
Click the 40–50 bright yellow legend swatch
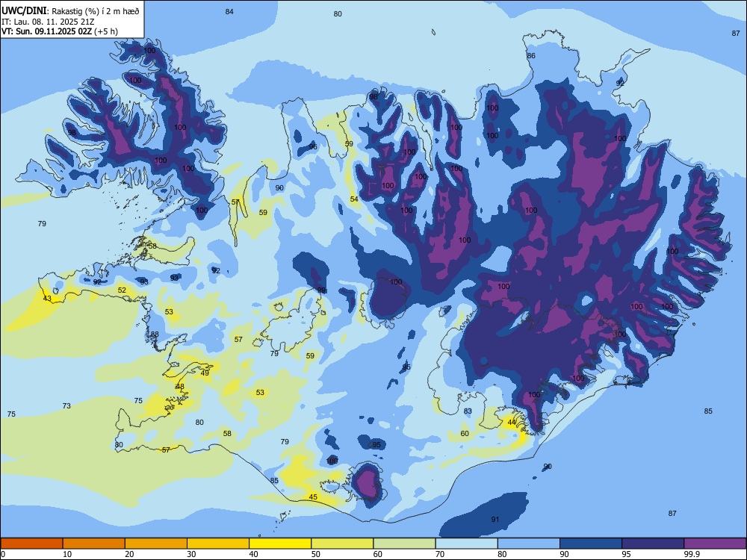280,544
